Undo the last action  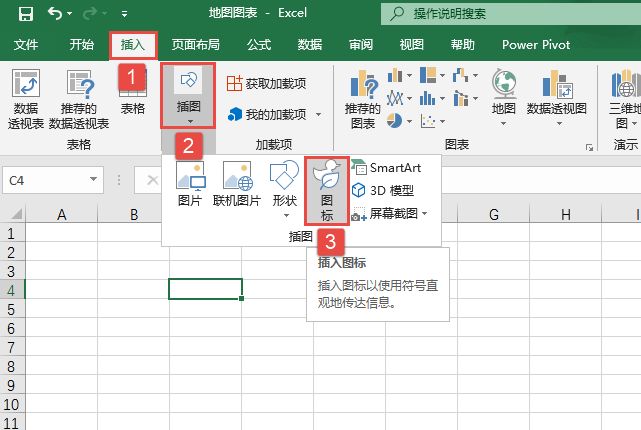tap(55, 13)
